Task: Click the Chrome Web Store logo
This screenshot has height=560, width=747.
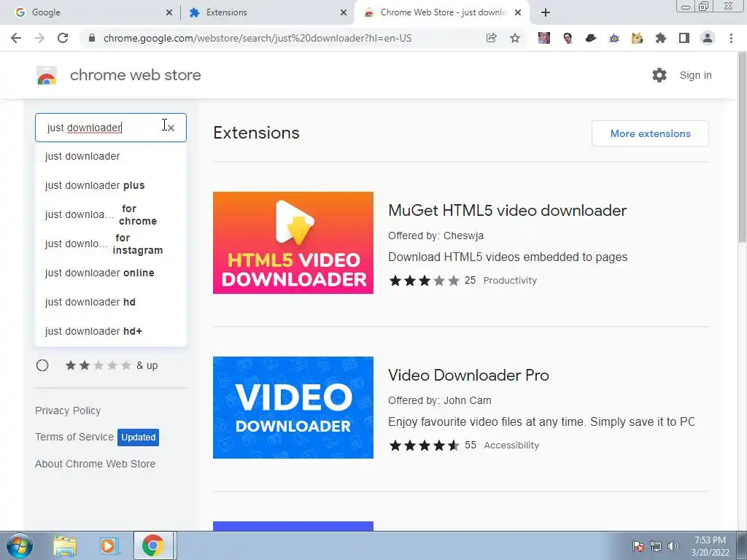Action: (47, 75)
